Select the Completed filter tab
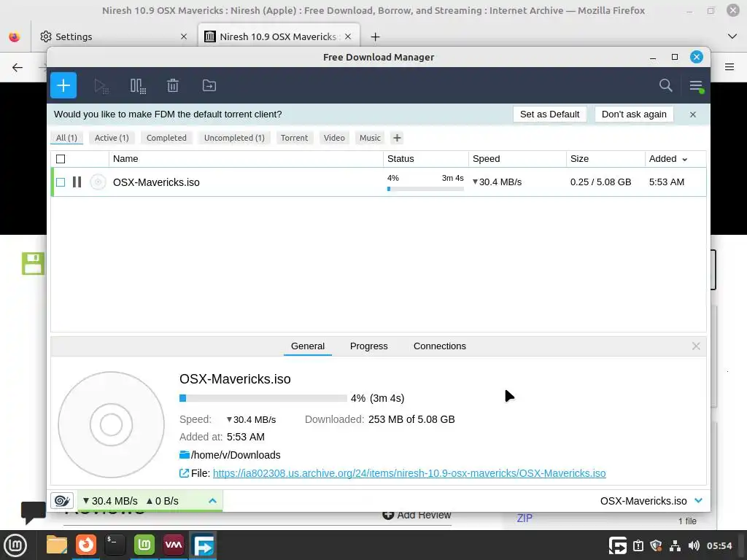 pos(167,138)
